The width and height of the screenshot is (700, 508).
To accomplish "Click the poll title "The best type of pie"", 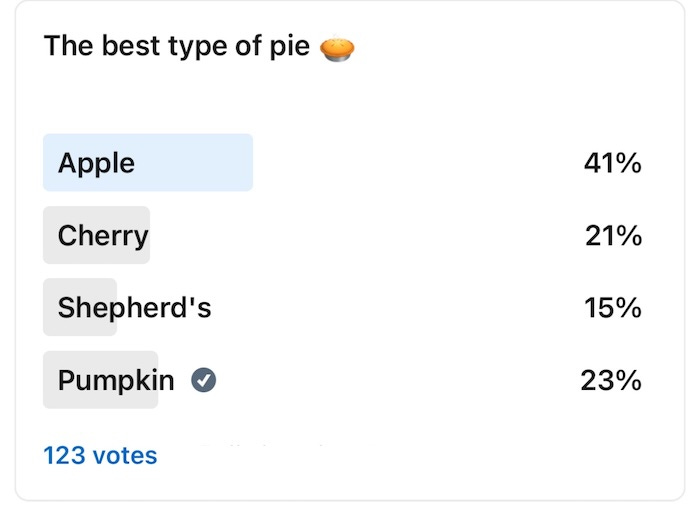I will coord(177,46).
